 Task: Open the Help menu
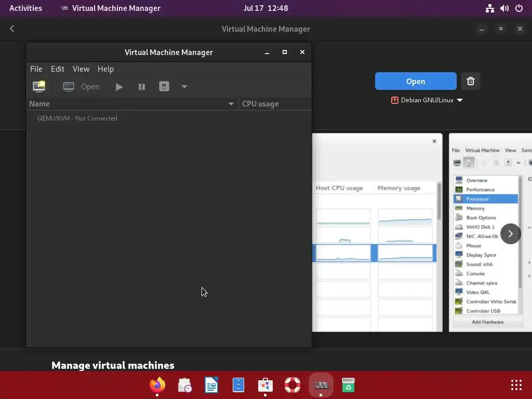tap(106, 69)
